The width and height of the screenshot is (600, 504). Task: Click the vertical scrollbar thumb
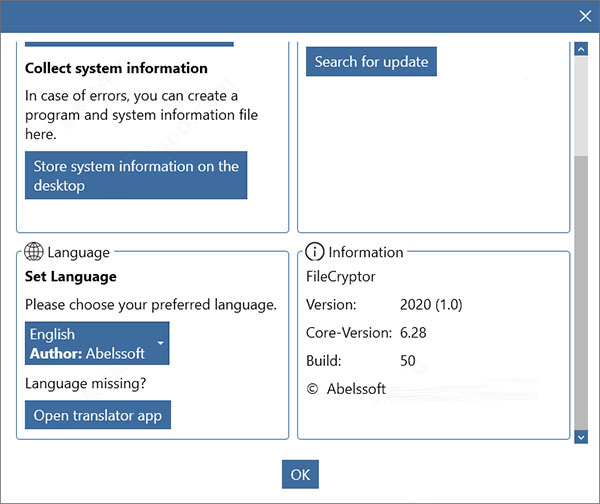coord(581,290)
